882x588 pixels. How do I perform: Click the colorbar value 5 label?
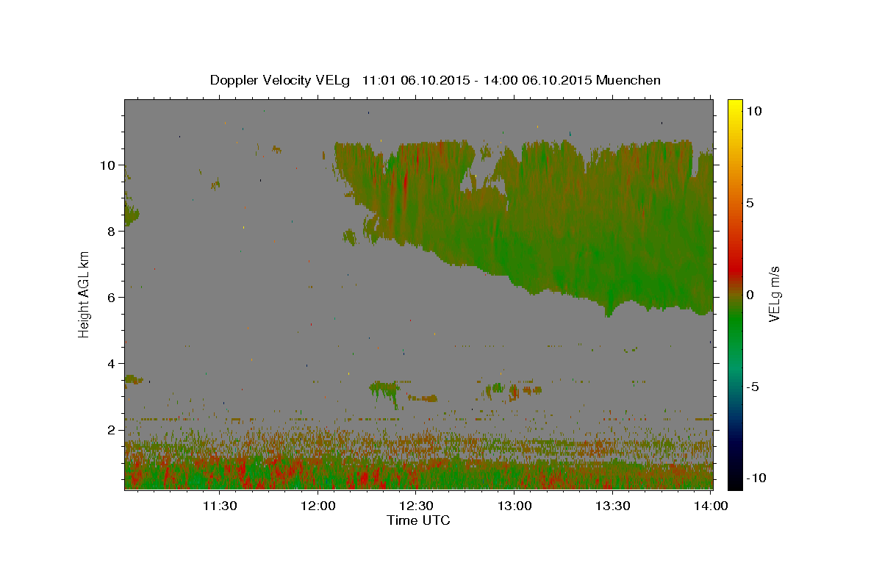coord(750,203)
